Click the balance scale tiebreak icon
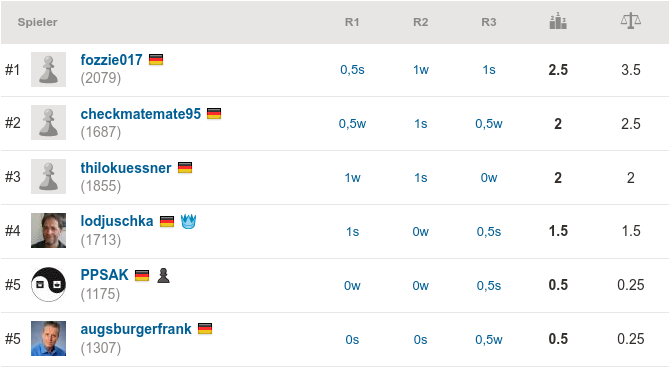Image resolution: width=669 pixels, height=367 pixels. pyautogui.click(x=631, y=20)
